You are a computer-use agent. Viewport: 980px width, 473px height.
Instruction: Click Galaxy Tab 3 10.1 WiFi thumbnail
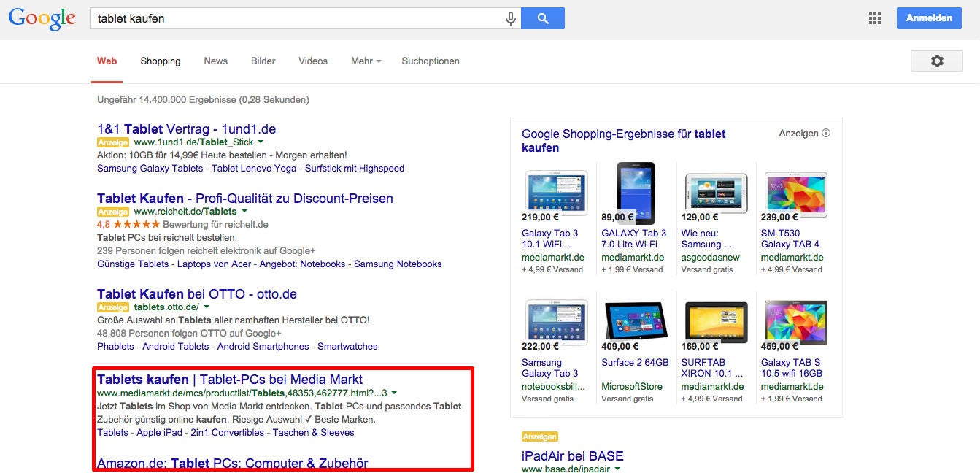[x=556, y=191]
